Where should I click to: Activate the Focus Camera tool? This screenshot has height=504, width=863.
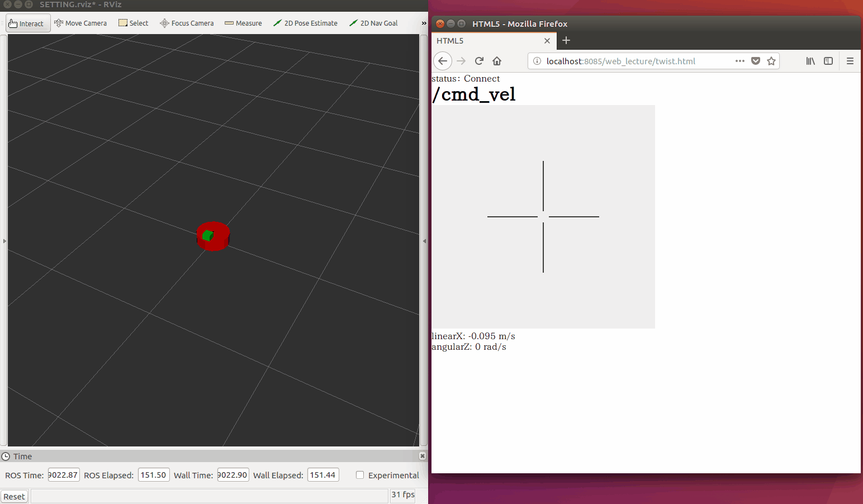[x=187, y=23]
